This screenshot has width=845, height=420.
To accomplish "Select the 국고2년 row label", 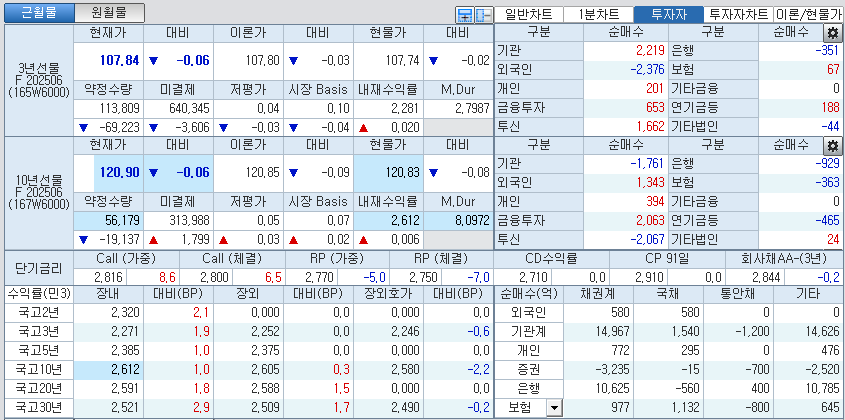I will (39, 313).
